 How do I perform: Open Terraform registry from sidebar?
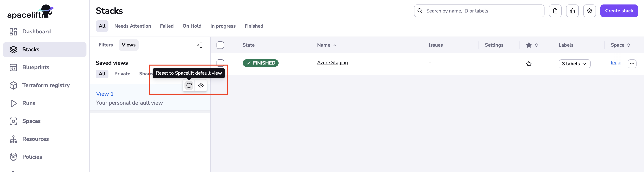pos(46,85)
